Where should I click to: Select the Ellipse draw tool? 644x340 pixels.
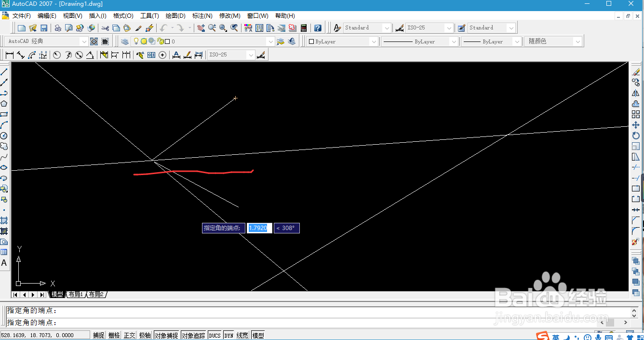coord(4,167)
